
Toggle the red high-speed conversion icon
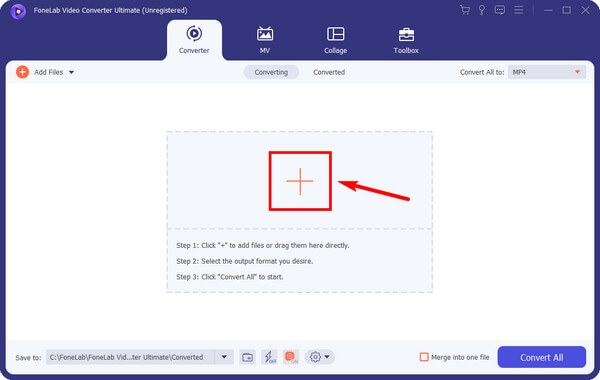[291, 357]
